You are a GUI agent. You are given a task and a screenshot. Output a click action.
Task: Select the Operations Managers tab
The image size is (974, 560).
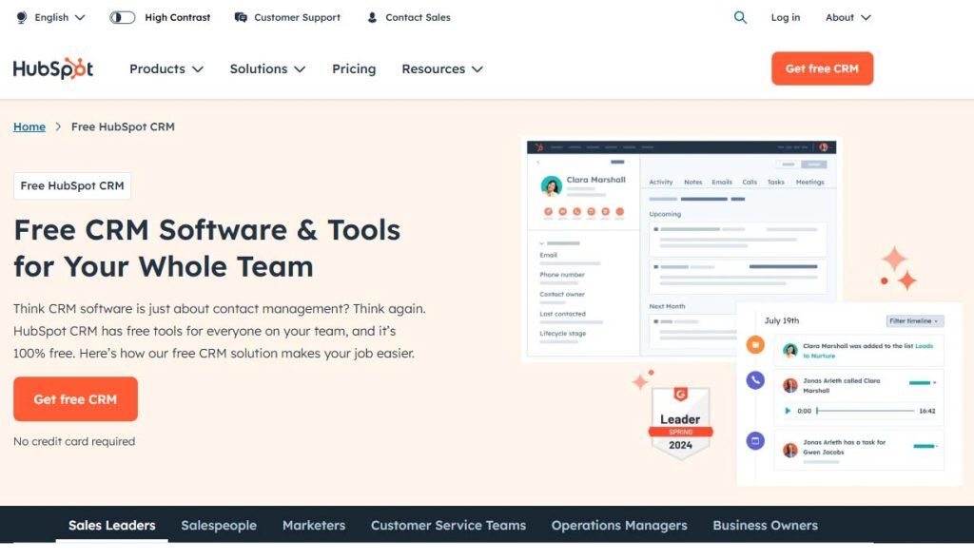point(619,525)
